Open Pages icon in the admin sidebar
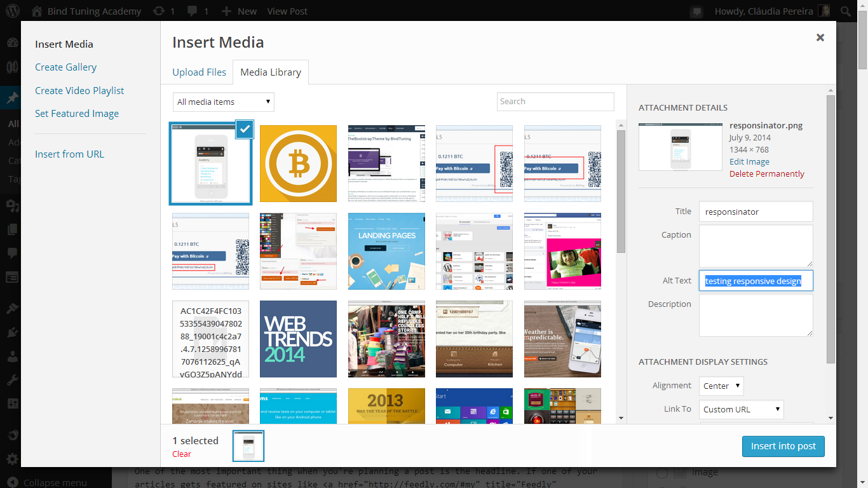Viewport: 868px width, 488px height. point(13,229)
